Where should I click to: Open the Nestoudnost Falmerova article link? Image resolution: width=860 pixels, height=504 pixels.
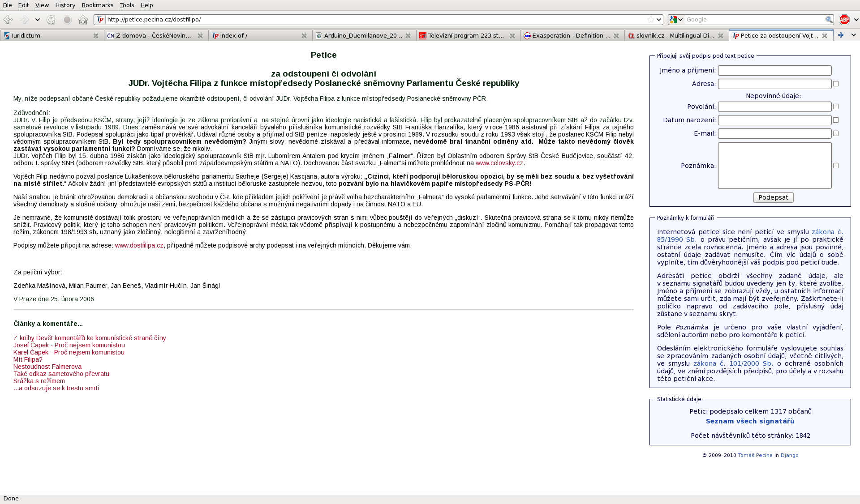(47, 367)
